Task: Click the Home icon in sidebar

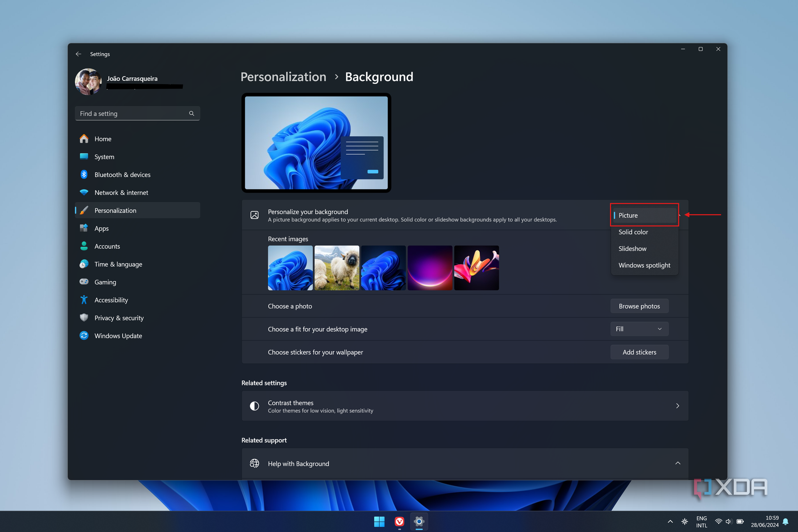Action: 84,139
